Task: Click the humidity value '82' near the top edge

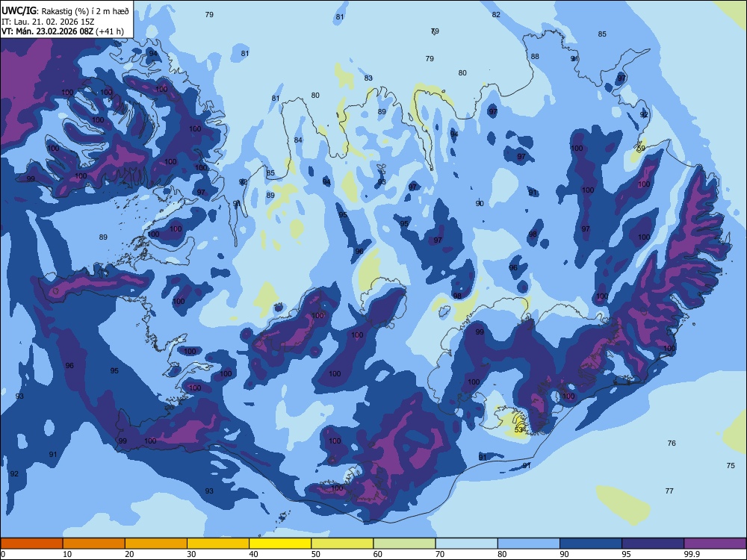Action: (x=496, y=15)
